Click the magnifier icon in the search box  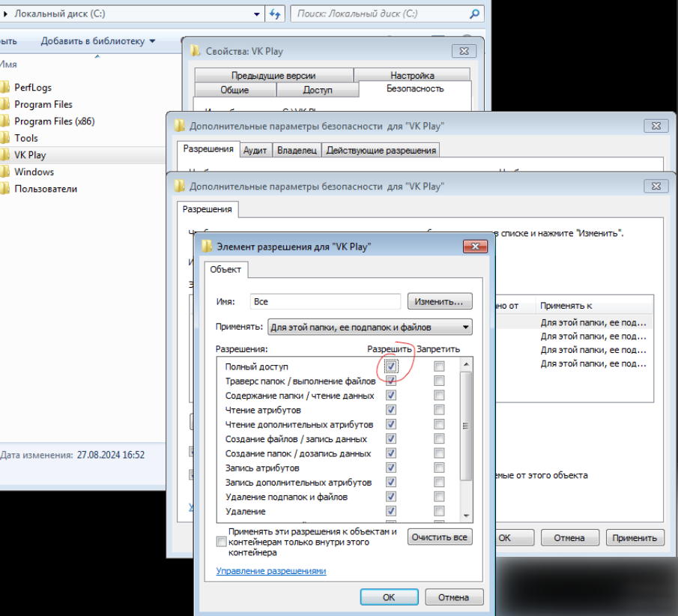[474, 13]
